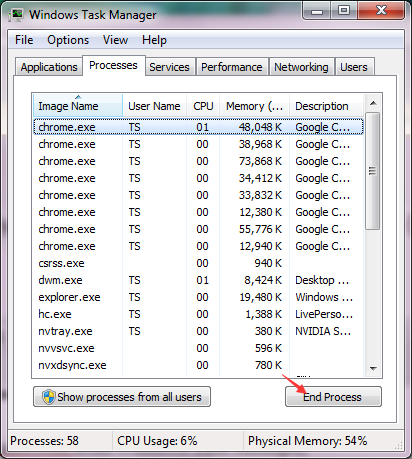Sort processes by Image Name column
Screen dimensions: 412x459
point(78,106)
